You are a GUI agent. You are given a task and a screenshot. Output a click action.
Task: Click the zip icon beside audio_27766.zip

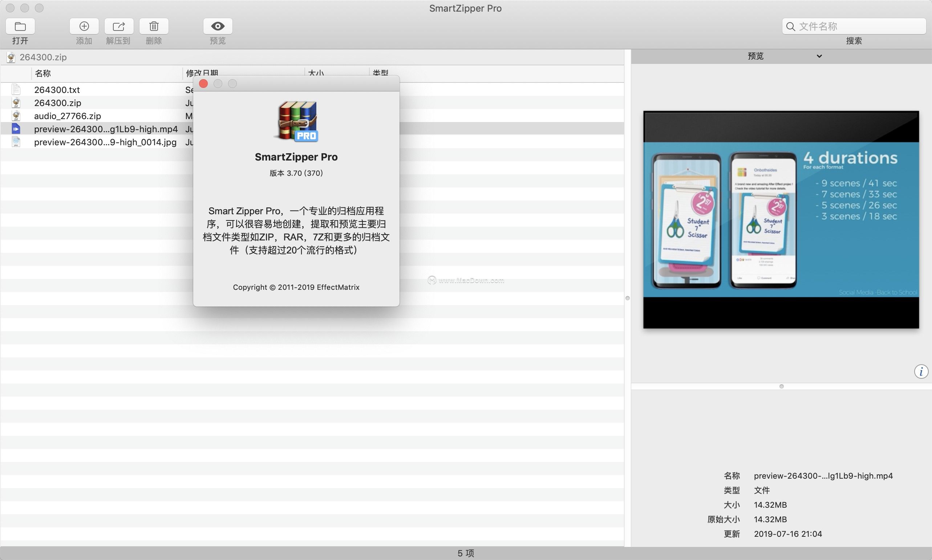click(x=16, y=116)
